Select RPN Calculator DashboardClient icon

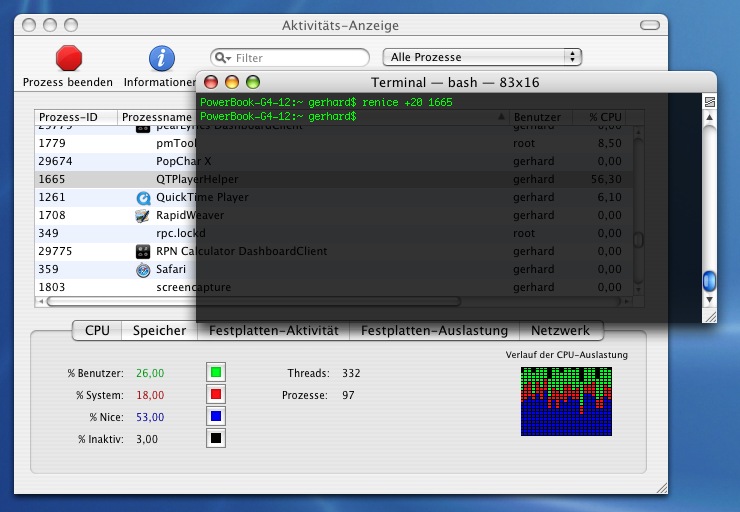pyautogui.click(x=143, y=251)
